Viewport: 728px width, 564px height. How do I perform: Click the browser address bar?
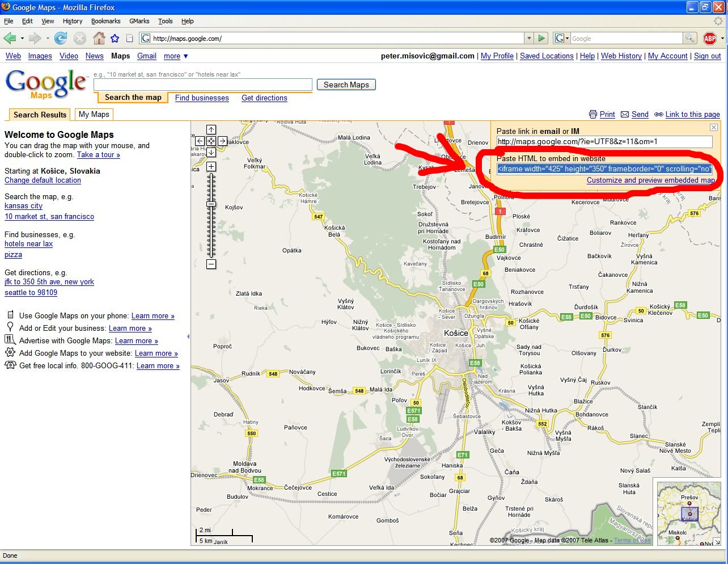tap(338, 38)
